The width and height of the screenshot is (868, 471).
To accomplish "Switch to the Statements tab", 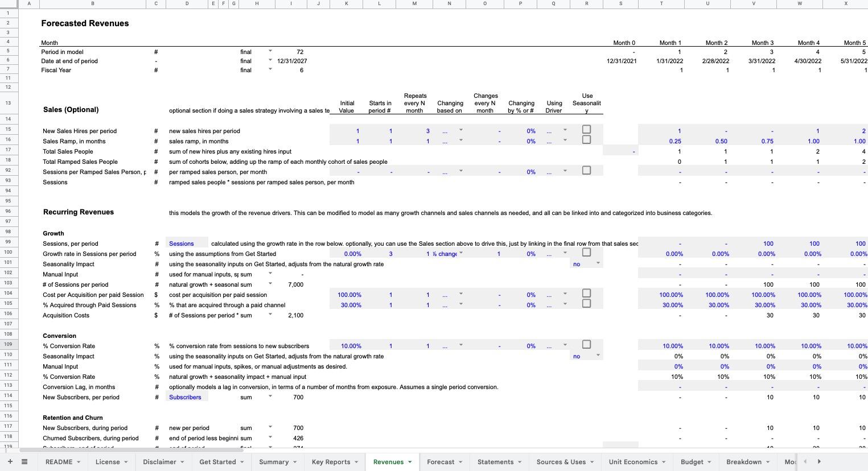I will pyautogui.click(x=496, y=462).
